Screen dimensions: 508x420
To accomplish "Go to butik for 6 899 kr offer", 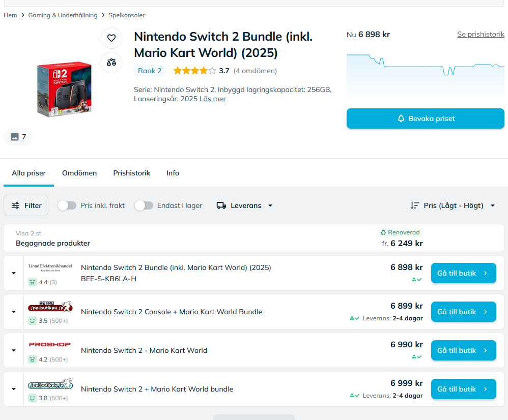I will click(x=464, y=312).
